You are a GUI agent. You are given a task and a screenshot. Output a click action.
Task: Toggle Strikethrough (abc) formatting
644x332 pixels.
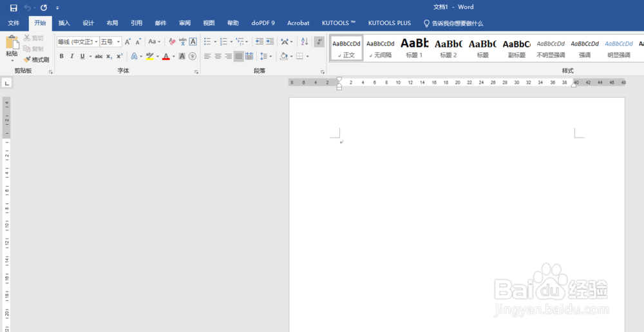99,56
